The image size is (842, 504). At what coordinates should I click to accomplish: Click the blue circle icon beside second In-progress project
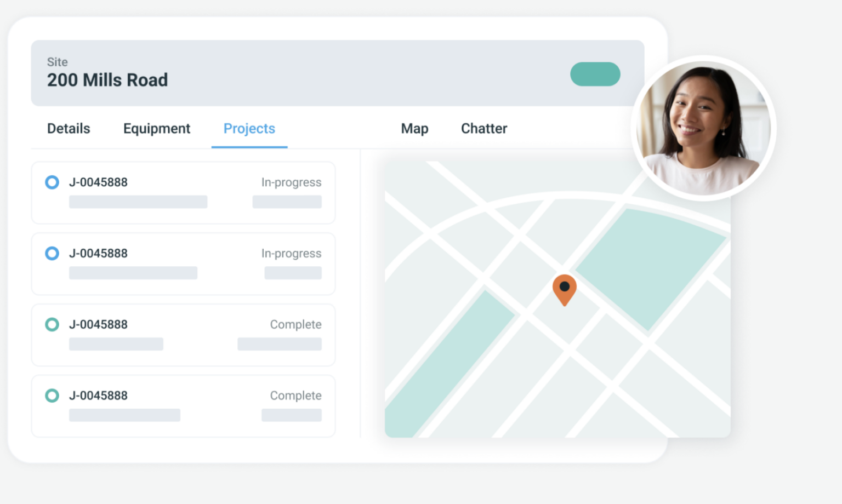pyautogui.click(x=52, y=253)
